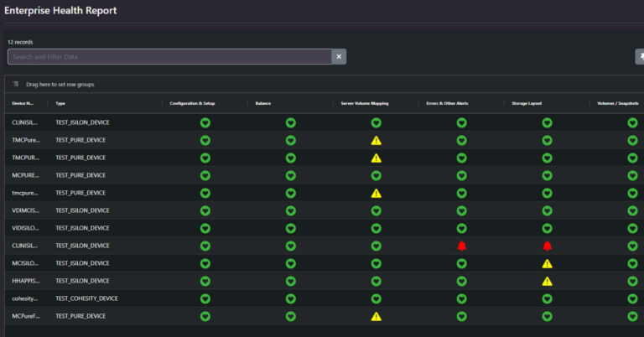Clear the search filter with the X button
Viewport: 644px width, 337px height.
click(x=339, y=57)
